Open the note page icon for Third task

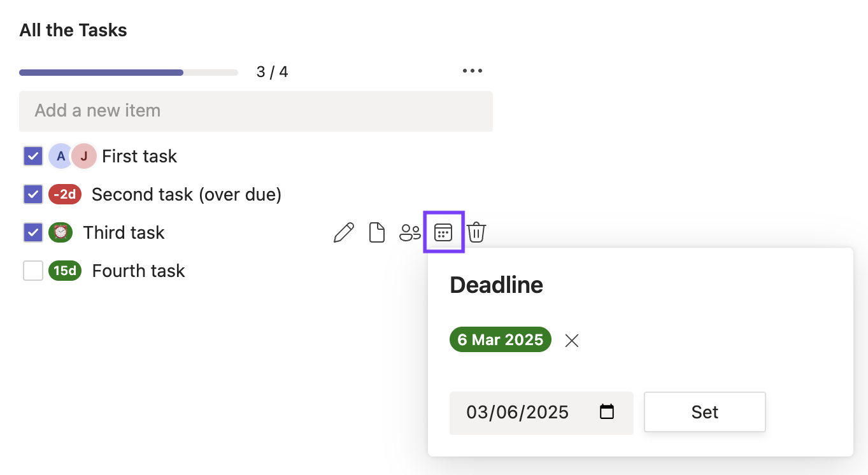377,233
